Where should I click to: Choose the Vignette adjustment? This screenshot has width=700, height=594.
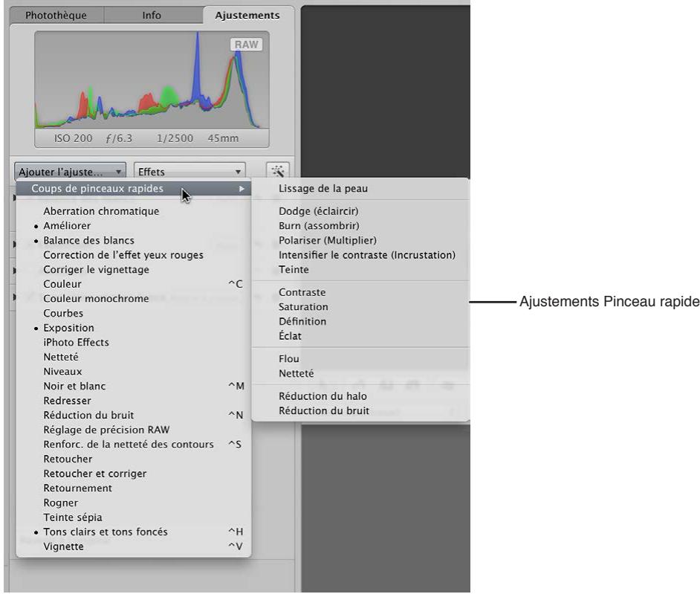coord(134,546)
